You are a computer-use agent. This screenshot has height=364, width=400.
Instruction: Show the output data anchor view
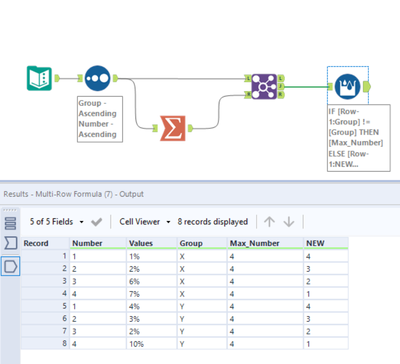[x=11, y=266]
